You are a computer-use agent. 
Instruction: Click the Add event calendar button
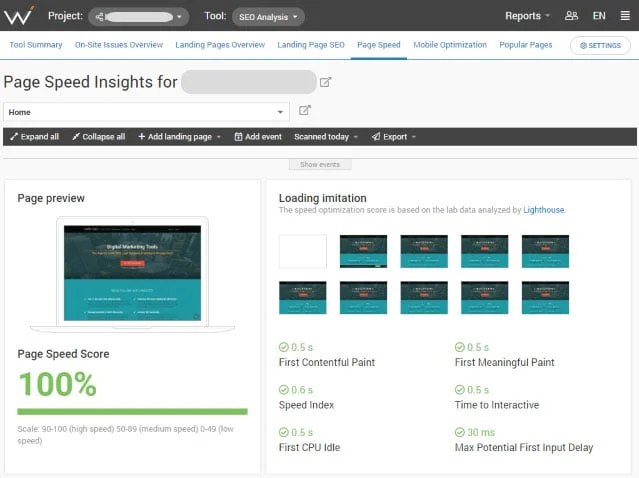coord(257,137)
